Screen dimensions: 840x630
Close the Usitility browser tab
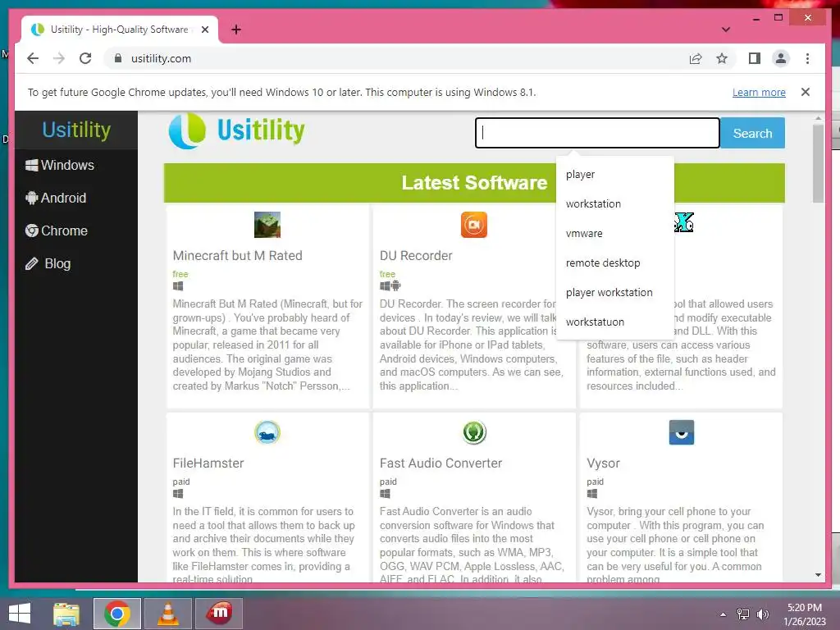point(204,30)
